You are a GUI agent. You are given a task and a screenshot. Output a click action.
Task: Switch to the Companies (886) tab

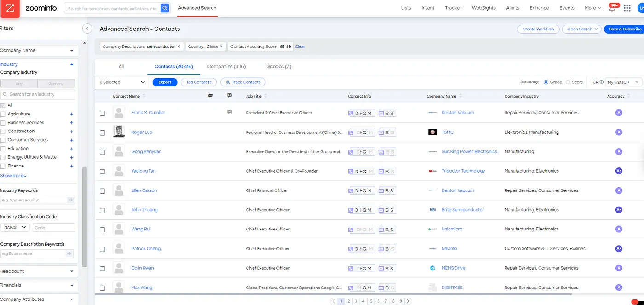[226, 66]
